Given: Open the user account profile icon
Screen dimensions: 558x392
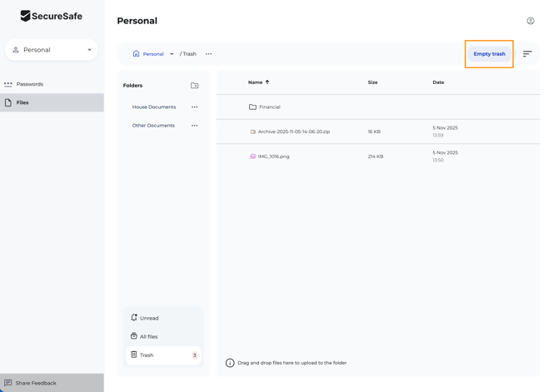Looking at the screenshot, I should click(531, 21).
